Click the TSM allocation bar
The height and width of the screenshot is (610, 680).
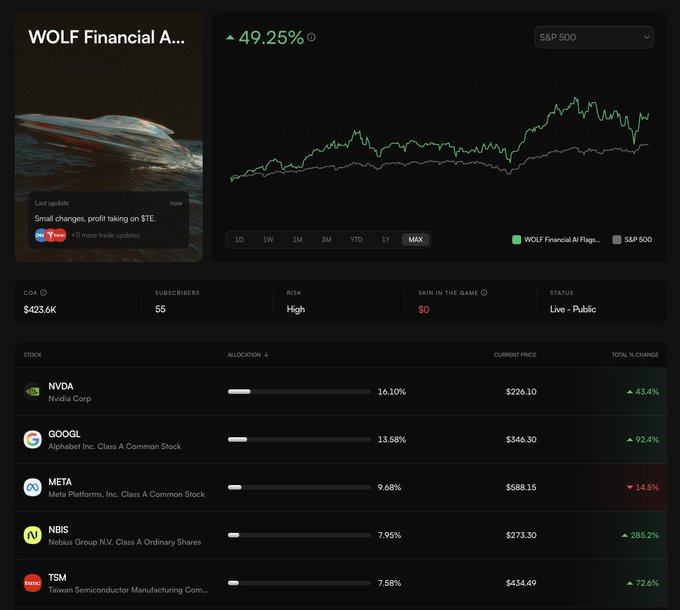(299, 583)
